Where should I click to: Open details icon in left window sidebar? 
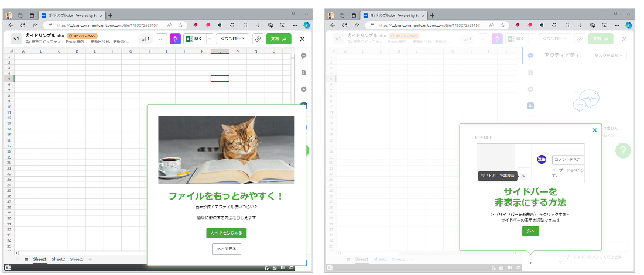click(303, 72)
